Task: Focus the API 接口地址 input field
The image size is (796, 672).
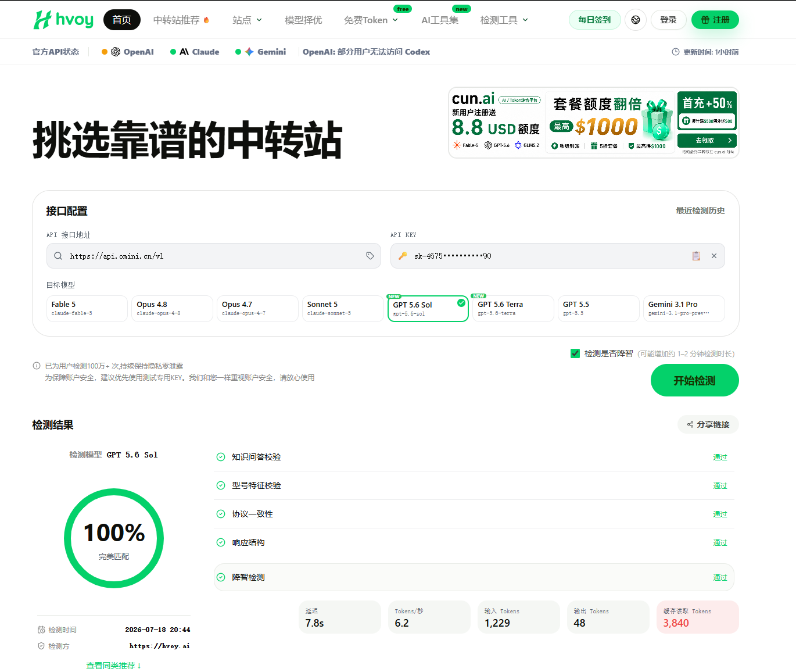Action: click(214, 256)
